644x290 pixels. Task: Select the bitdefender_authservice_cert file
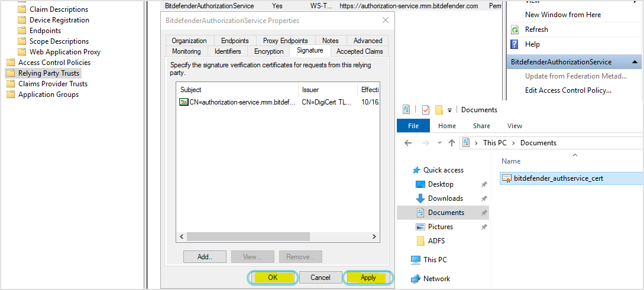pos(571,178)
